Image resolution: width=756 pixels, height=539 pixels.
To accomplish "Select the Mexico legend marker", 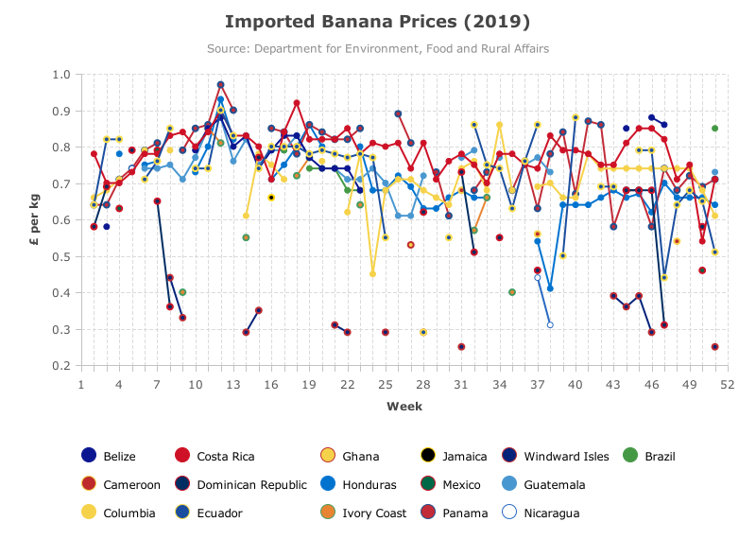I will pyautogui.click(x=428, y=483).
